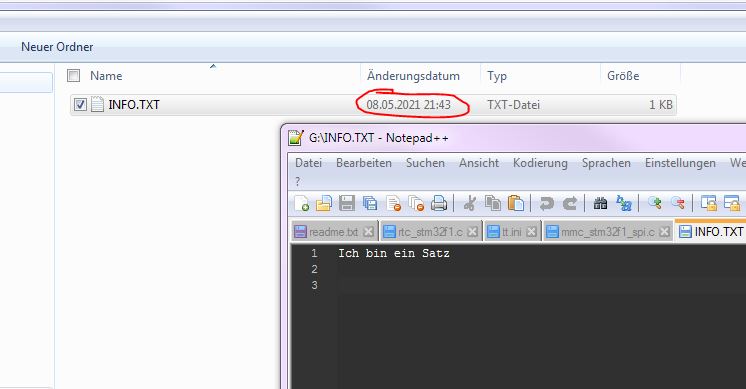Image resolution: width=746 pixels, height=389 pixels.
Task: Open the Kodierung menu
Action: (x=540, y=163)
